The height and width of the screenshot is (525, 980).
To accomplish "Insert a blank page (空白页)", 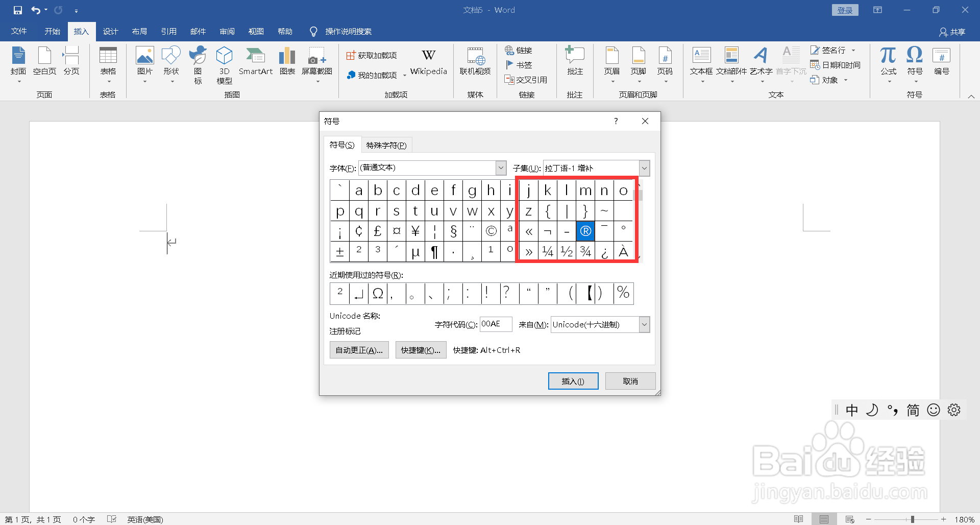I will pyautogui.click(x=45, y=61).
